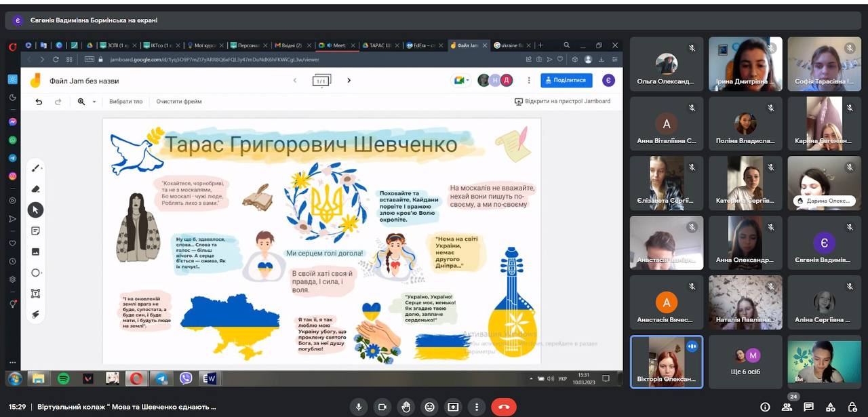Select the circle shape tool

[x=36, y=273]
